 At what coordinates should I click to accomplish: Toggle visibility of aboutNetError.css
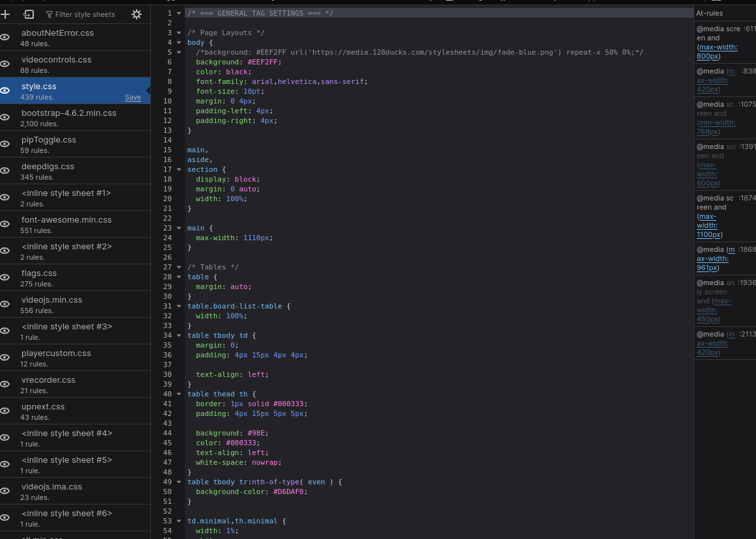coord(5,37)
